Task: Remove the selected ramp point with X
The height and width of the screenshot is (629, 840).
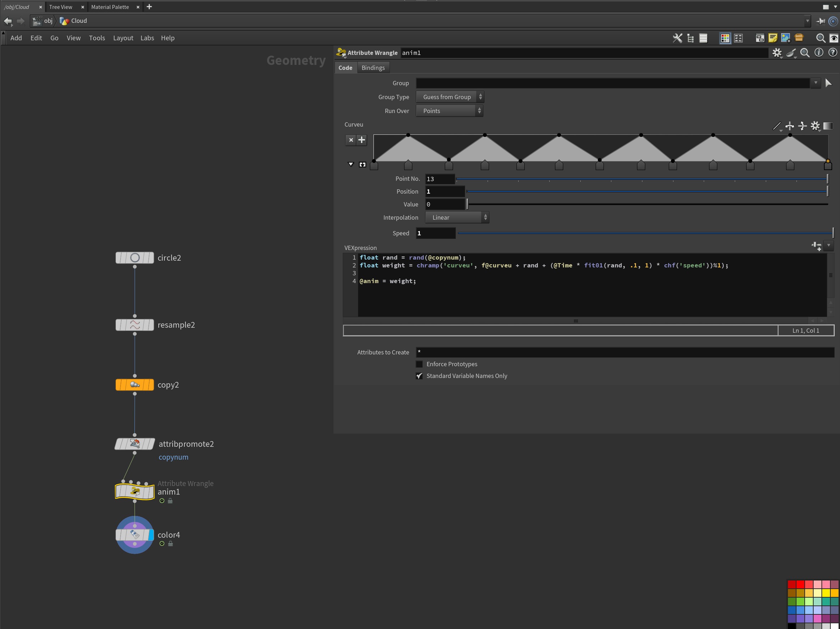Action: click(x=351, y=140)
